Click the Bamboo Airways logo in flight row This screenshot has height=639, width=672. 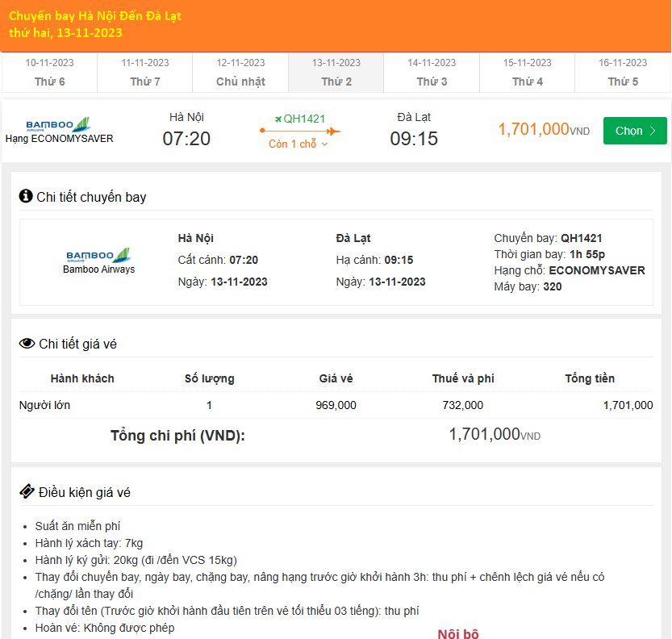tap(57, 125)
